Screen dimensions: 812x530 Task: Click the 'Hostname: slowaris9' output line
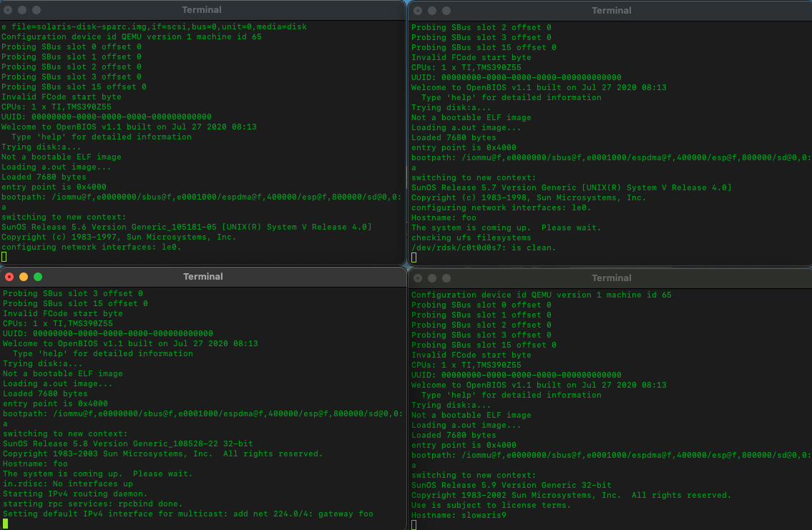[459, 515]
